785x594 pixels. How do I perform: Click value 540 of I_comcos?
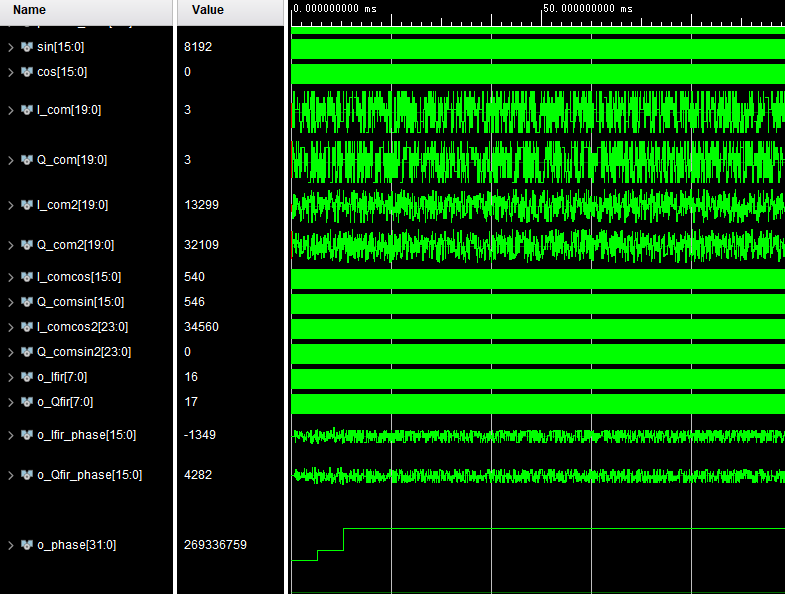[x=194, y=277]
